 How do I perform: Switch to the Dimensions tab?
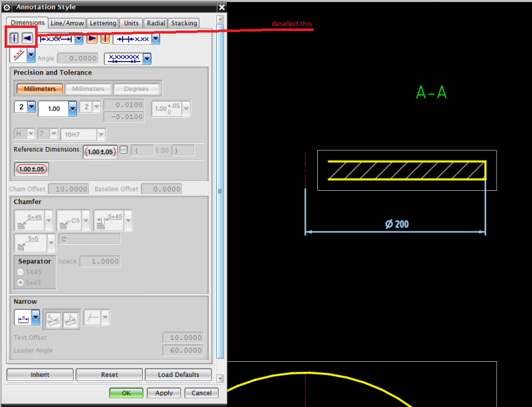point(27,23)
